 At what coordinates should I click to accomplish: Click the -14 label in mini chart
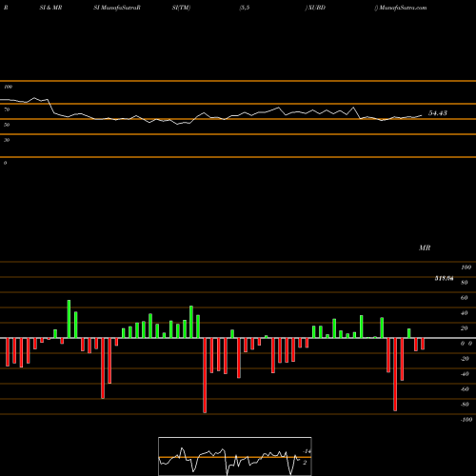(x=307, y=451)
